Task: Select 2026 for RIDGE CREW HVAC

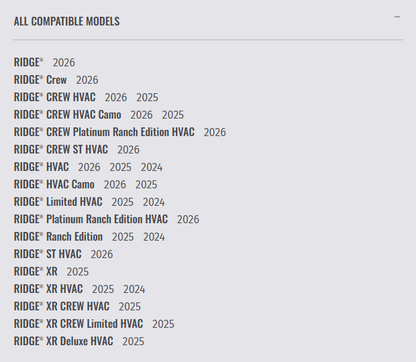Action: [116, 97]
